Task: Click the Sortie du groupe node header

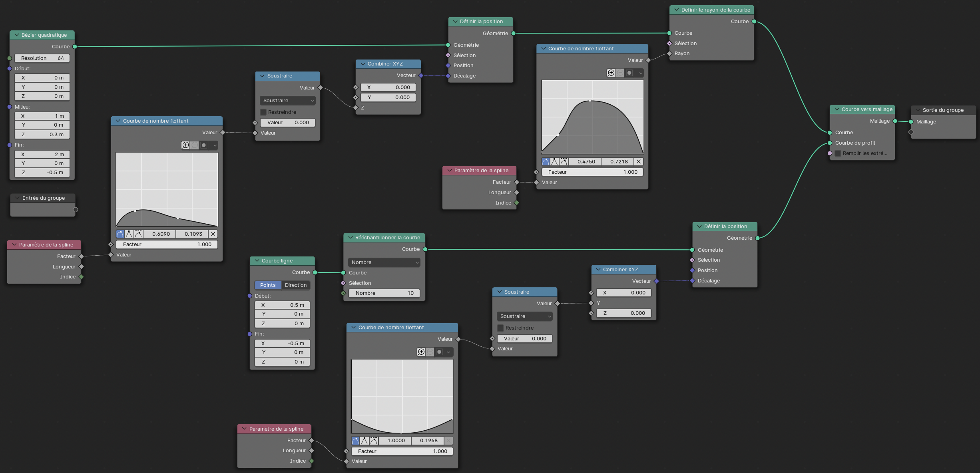Action: tap(943, 110)
